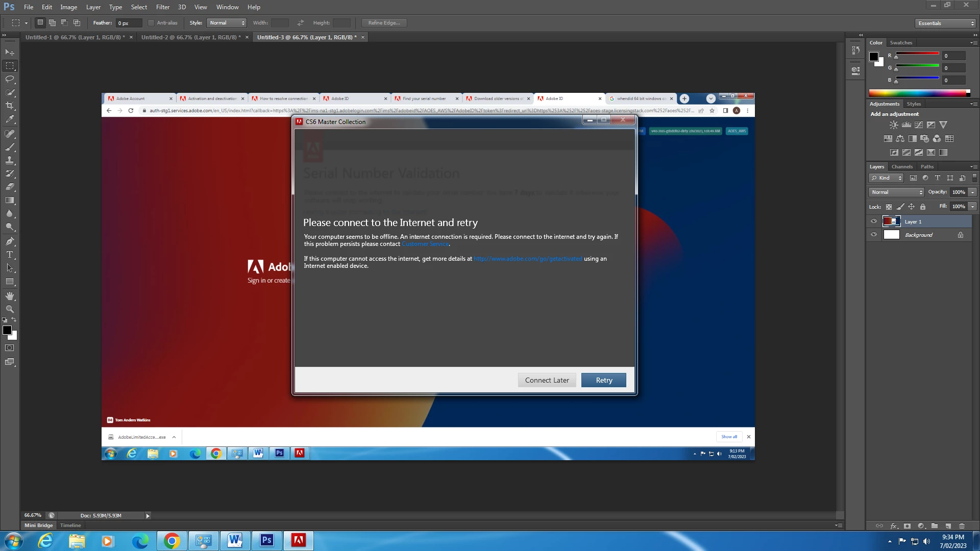
Task: Select the Horizontal Type tool
Action: 10,255
